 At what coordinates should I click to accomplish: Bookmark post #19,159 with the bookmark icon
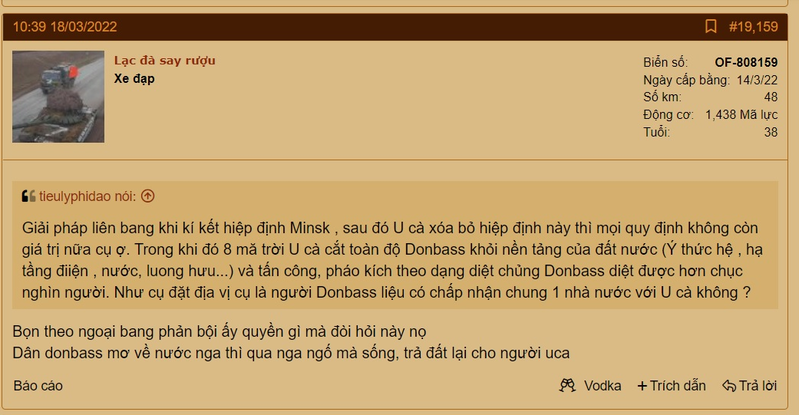[x=710, y=27]
